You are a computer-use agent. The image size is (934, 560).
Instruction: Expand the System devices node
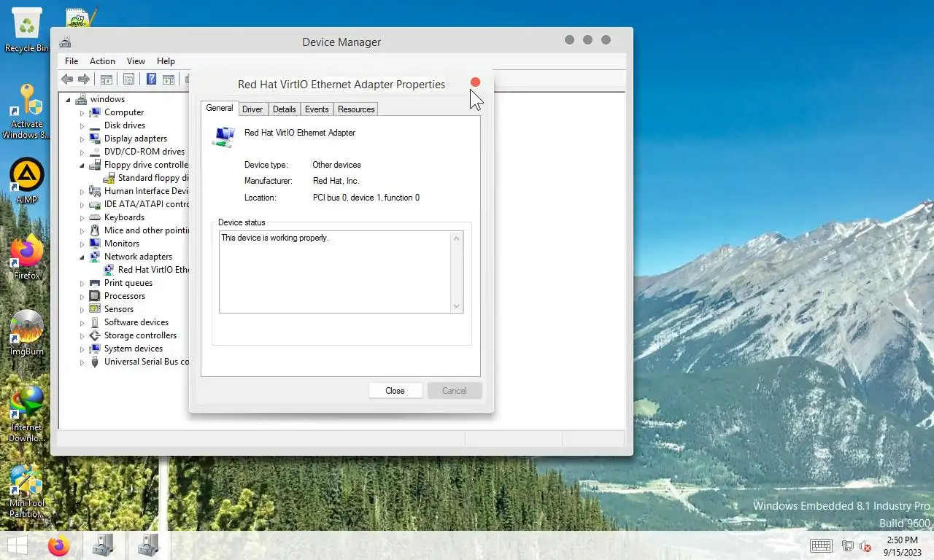point(82,349)
